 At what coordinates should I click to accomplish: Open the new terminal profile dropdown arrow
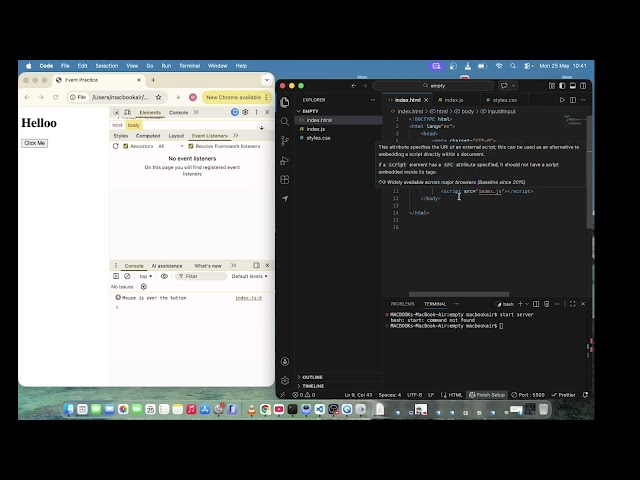click(x=527, y=304)
